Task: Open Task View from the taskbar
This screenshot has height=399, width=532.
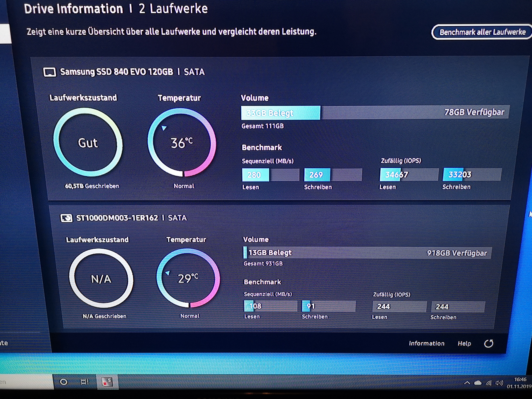Action: (x=84, y=382)
